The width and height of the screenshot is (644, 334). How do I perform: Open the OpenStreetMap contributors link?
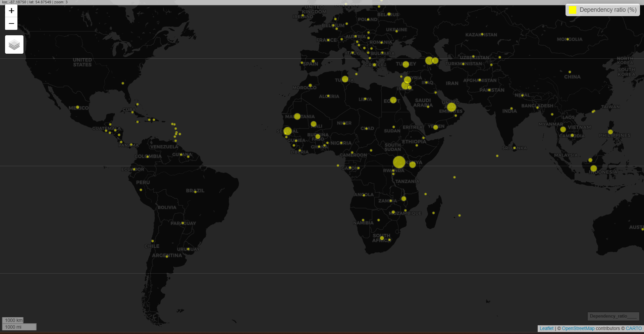tap(578, 328)
